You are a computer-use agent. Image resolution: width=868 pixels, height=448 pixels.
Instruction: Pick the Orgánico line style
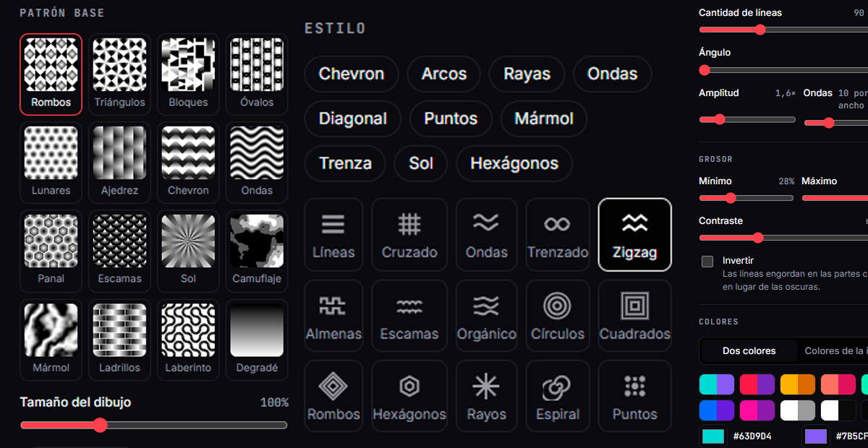click(x=486, y=316)
